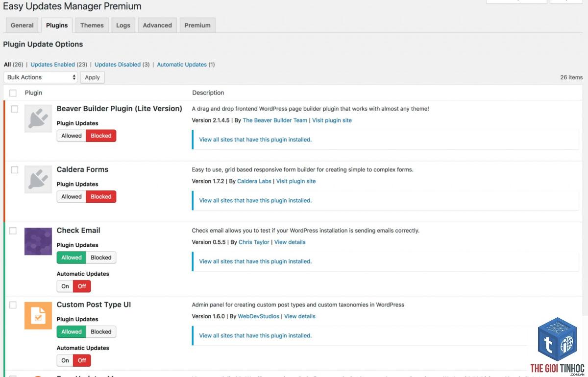Turn On automatic updates for Check Email
This screenshot has height=377, width=588.
[65, 286]
